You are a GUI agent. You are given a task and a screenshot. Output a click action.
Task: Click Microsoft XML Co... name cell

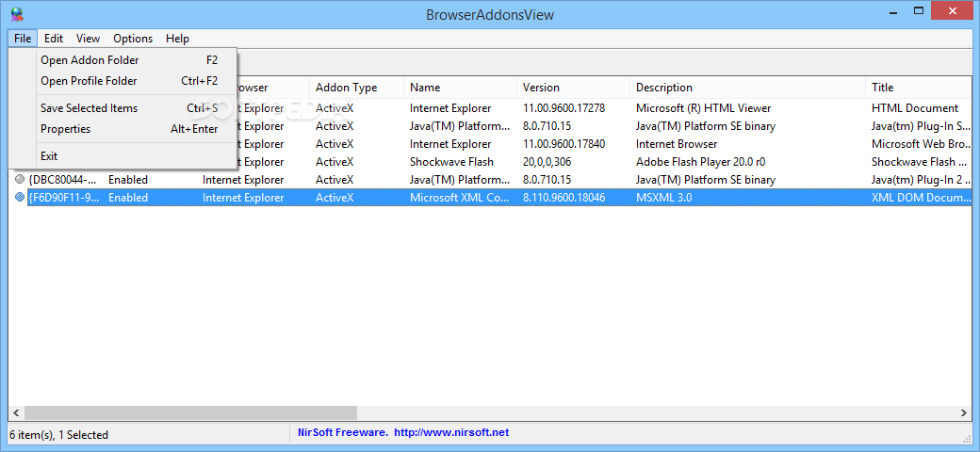(x=460, y=198)
